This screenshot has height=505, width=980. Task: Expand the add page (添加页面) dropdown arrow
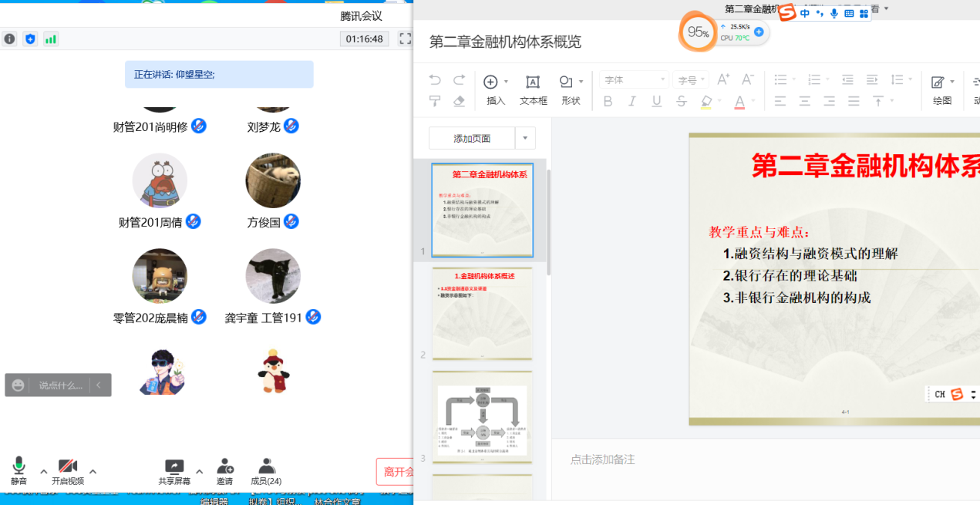pyautogui.click(x=526, y=136)
